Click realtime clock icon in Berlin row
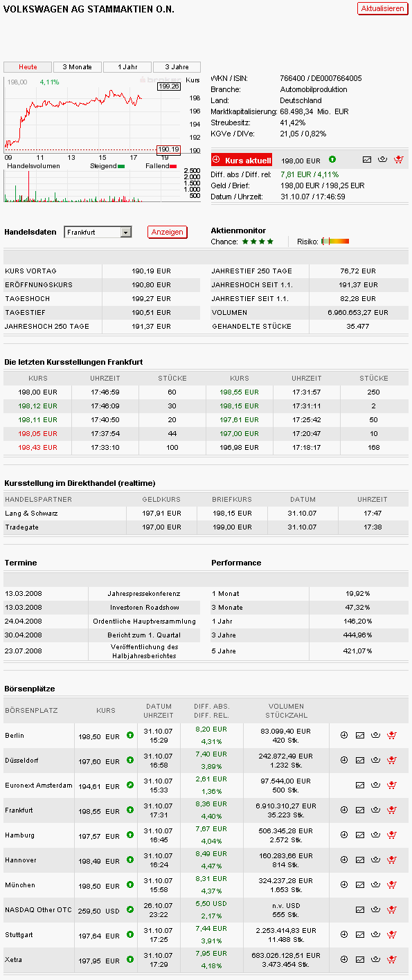This screenshot has height=980, width=412. click(x=344, y=736)
